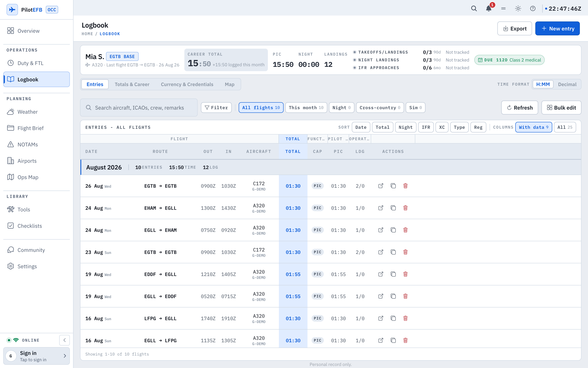The width and height of the screenshot is (588, 368).
Task: Duplicate the EHAM → EGLL flight entry
Action: click(393, 208)
